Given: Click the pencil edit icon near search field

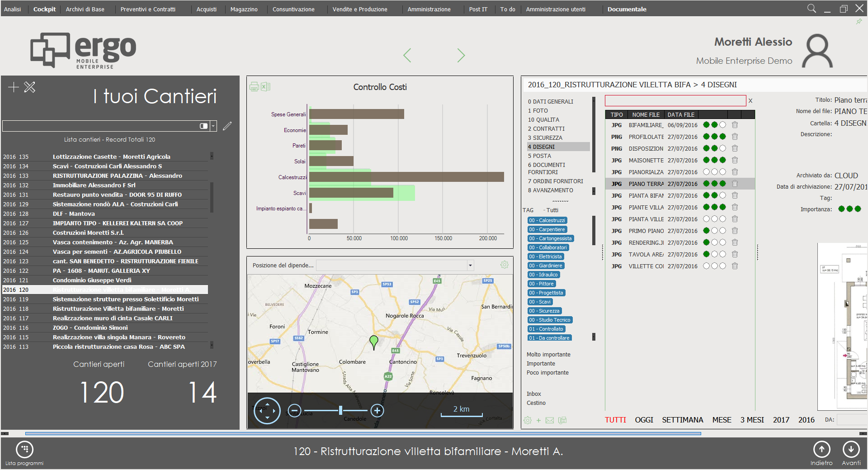Looking at the screenshot, I should [227, 126].
